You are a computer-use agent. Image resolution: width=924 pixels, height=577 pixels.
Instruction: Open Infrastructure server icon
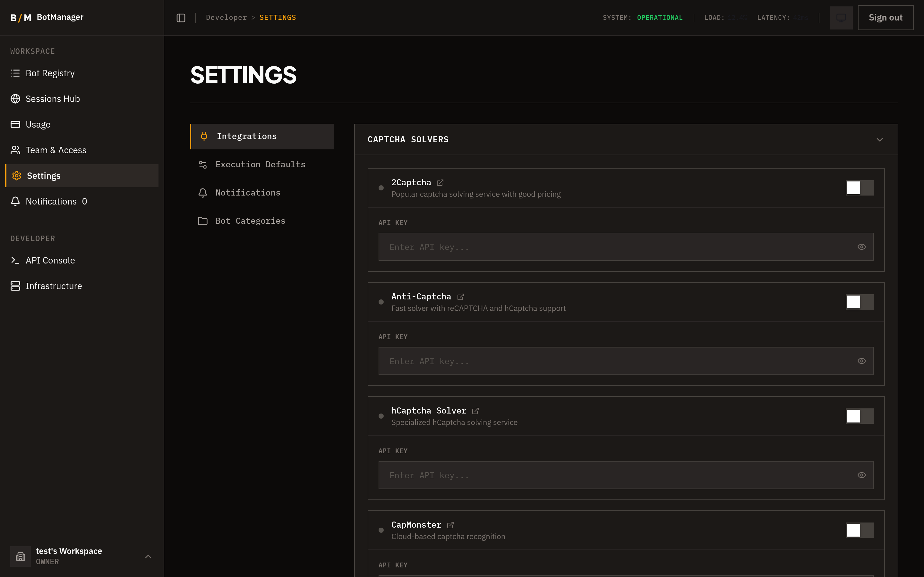(x=15, y=285)
